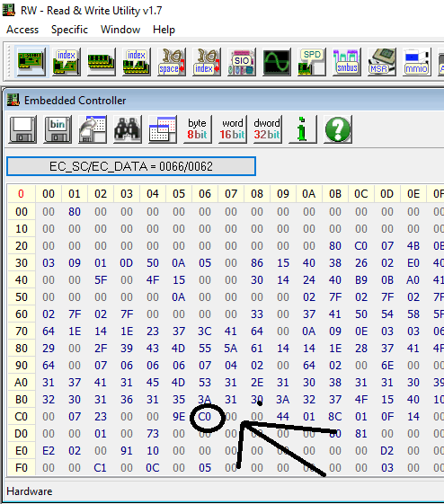Select value D2 in row E0
444x504 pixels.
387,451
